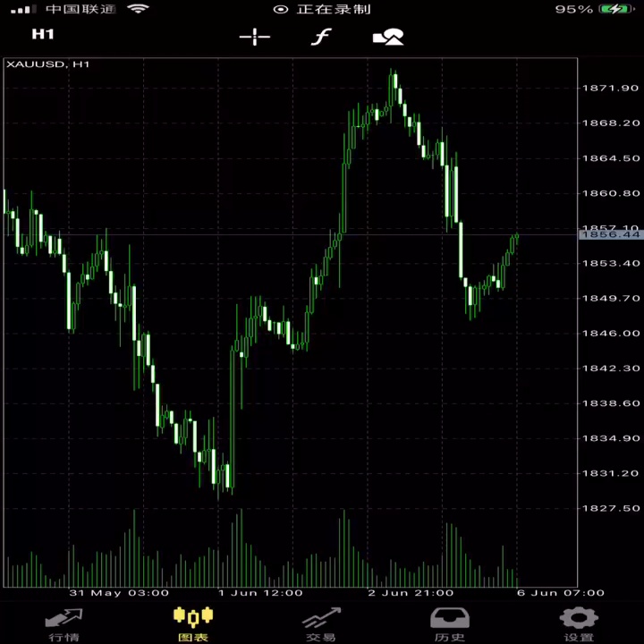Tap the current price label 1856.44
Image resolution: width=644 pixels, height=644 pixels.
tap(611, 234)
